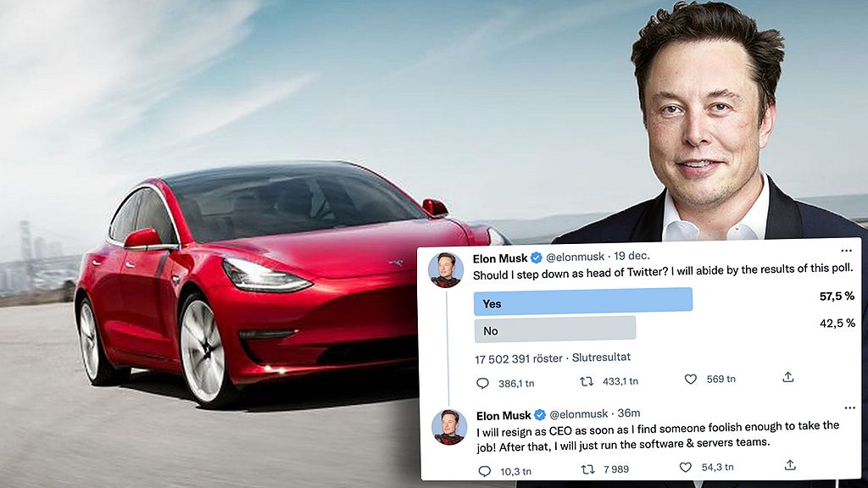Click the reply icon on the poll tweet
The image size is (868, 488).
[x=482, y=384]
